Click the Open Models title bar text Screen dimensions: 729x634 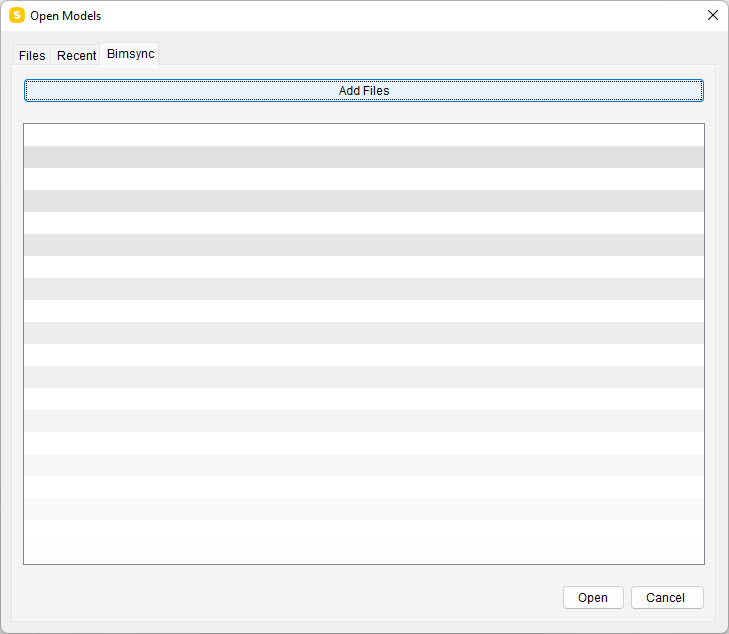pyautogui.click(x=65, y=16)
